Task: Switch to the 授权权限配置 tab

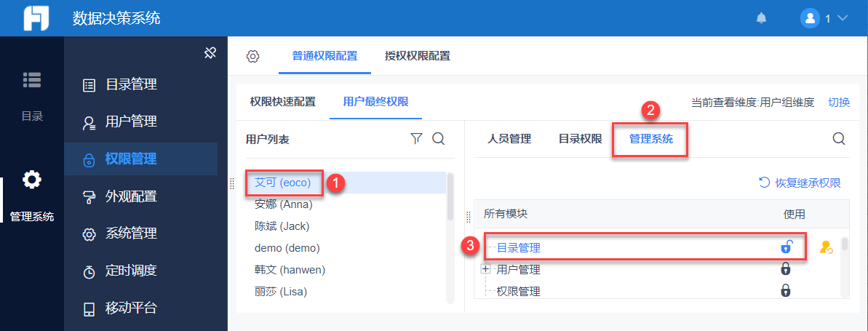Action: (417, 56)
